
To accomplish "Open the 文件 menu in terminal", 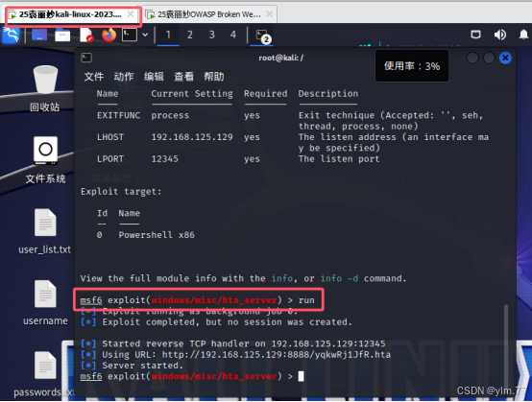I will coord(94,77).
